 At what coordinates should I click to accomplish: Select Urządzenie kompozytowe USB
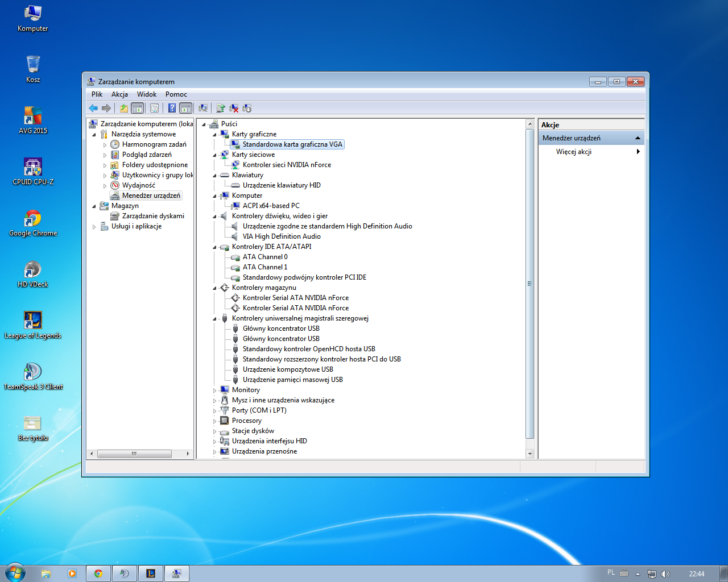[x=288, y=369]
